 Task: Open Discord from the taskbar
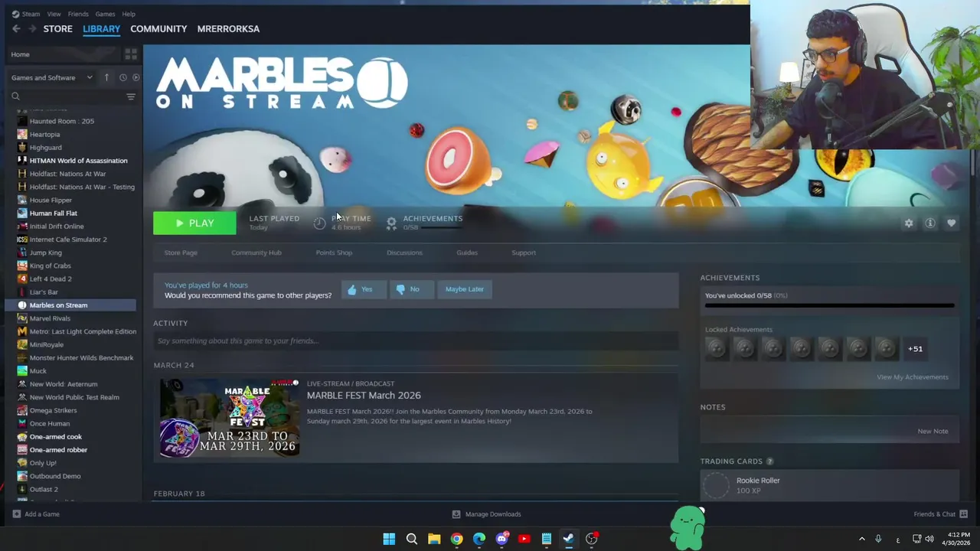[x=501, y=539]
